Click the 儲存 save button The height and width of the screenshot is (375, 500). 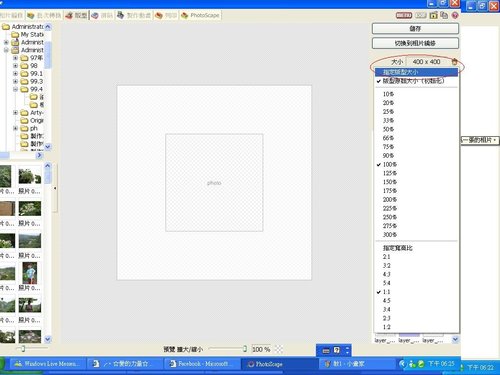pos(415,29)
